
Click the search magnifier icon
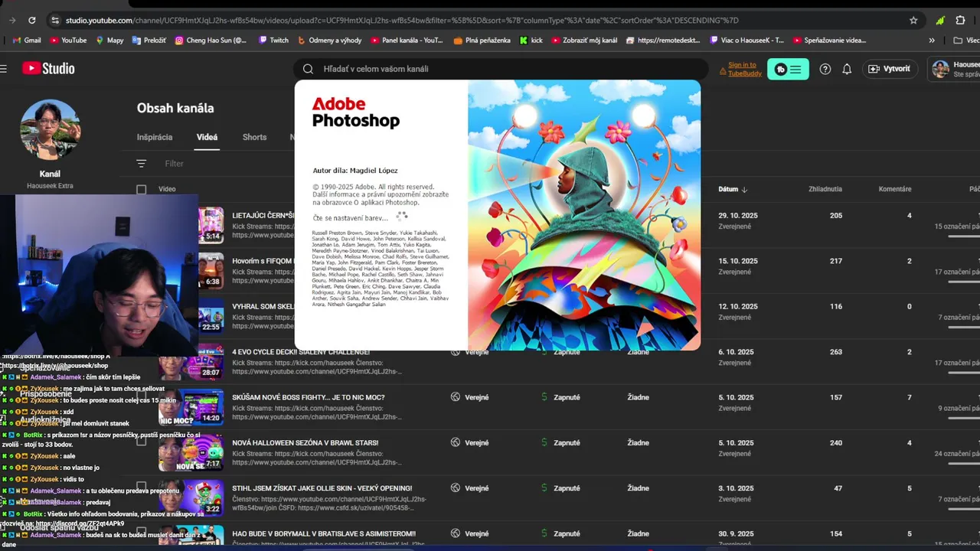point(308,69)
